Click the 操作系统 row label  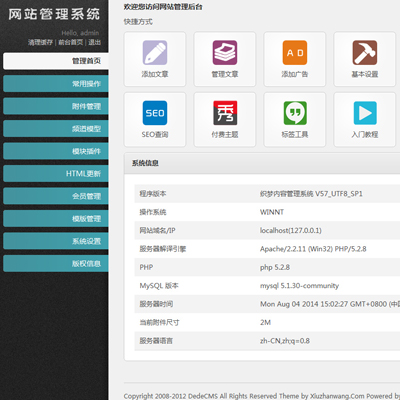(153, 212)
